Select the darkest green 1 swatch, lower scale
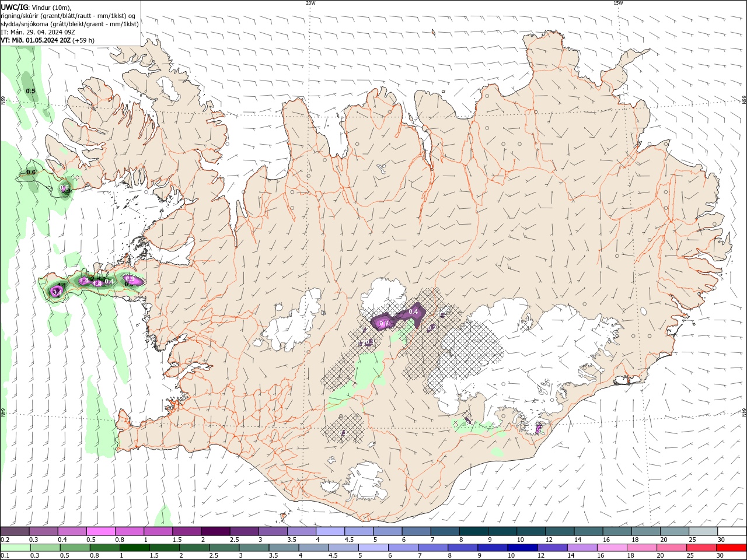This screenshot has width=747, height=560. (135, 548)
